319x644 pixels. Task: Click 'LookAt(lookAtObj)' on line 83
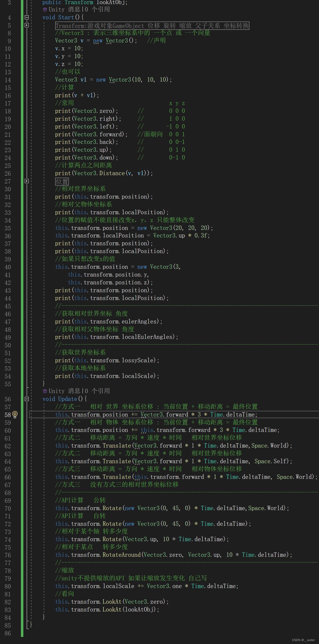tap(129, 610)
